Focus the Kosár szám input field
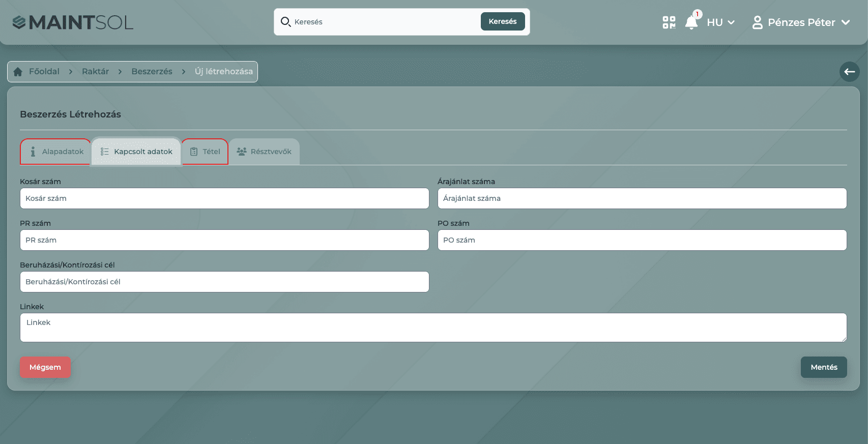Viewport: 868px width, 444px height. pyautogui.click(x=224, y=198)
